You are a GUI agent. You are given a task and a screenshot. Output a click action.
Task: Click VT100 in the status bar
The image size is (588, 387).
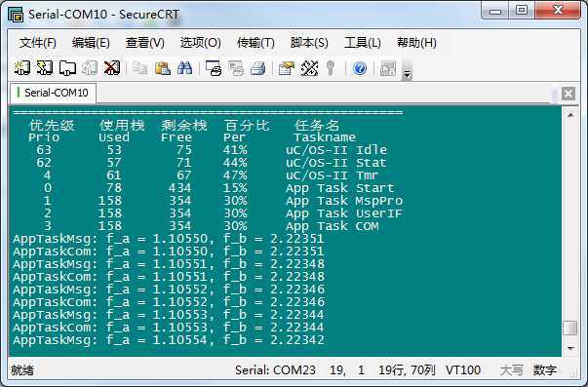(463, 370)
